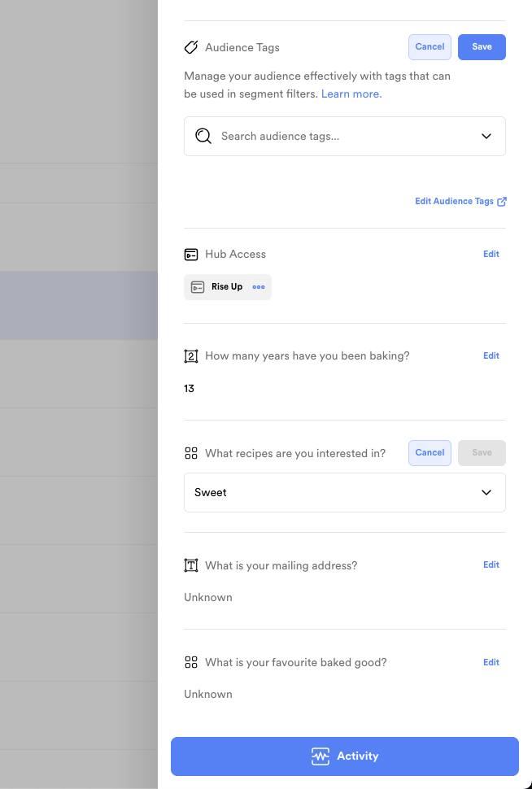Viewport: 532px width, 789px height.
Task: Click the magnifier icon in tag search
Action: coord(203,136)
